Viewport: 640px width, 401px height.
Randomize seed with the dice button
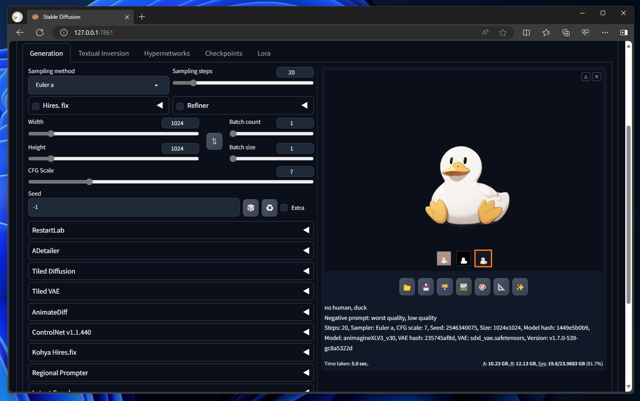(x=251, y=208)
